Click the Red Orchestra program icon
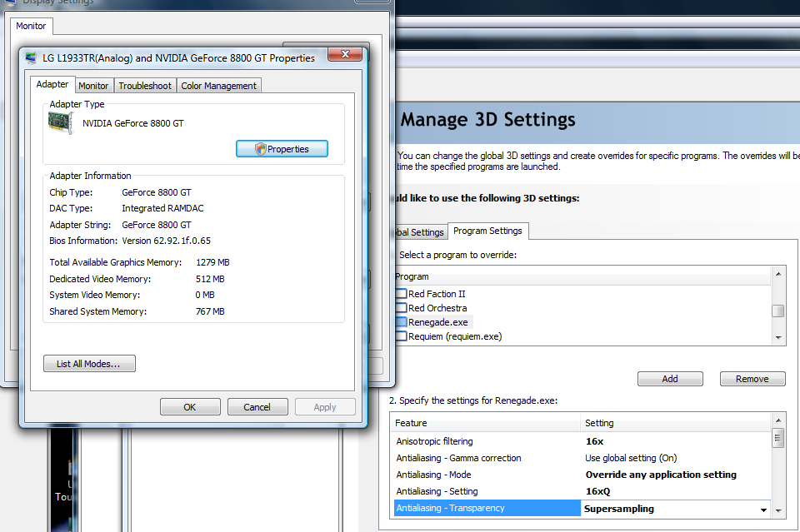Screen dimensions: 800x532 [401, 308]
